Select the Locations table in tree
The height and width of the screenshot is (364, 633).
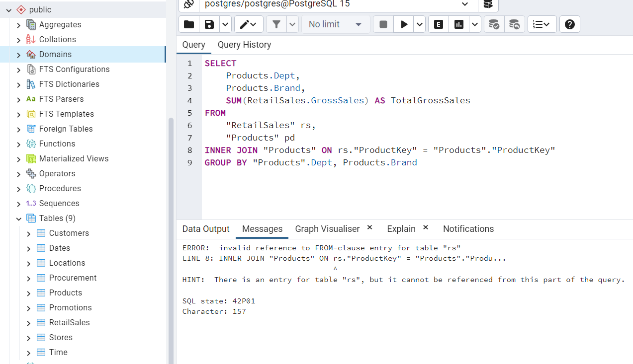coord(67,263)
